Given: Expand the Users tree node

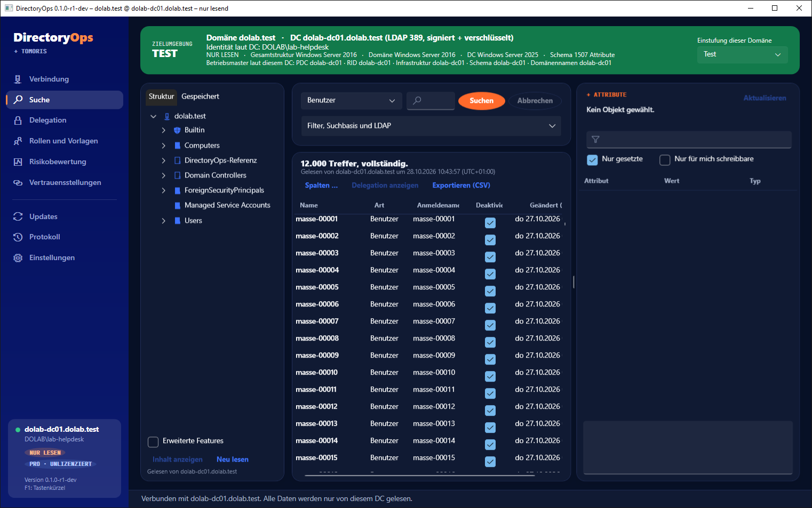Looking at the screenshot, I should 164,221.
